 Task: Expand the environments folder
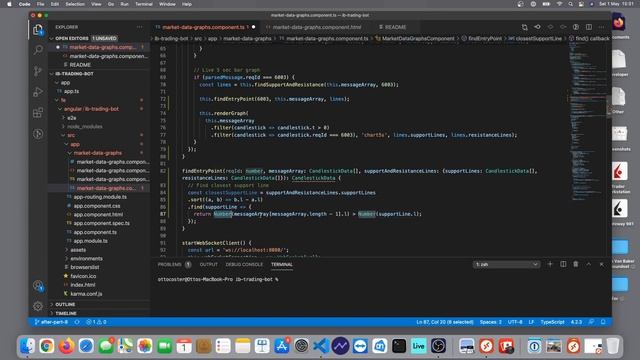(86, 259)
